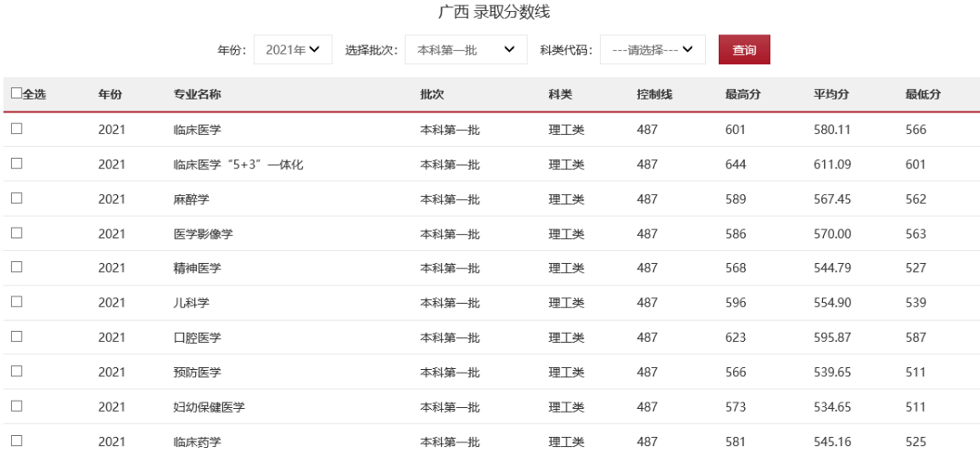Tick the 预防医学 row checkbox
980x475 pixels.
pos(16,371)
